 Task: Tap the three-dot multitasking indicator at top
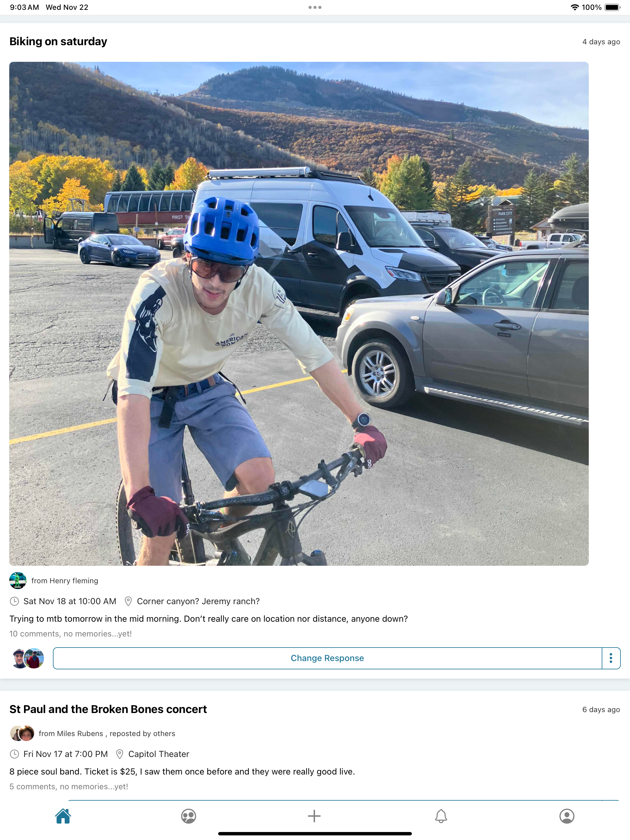pyautogui.click(x=315, y=7)
